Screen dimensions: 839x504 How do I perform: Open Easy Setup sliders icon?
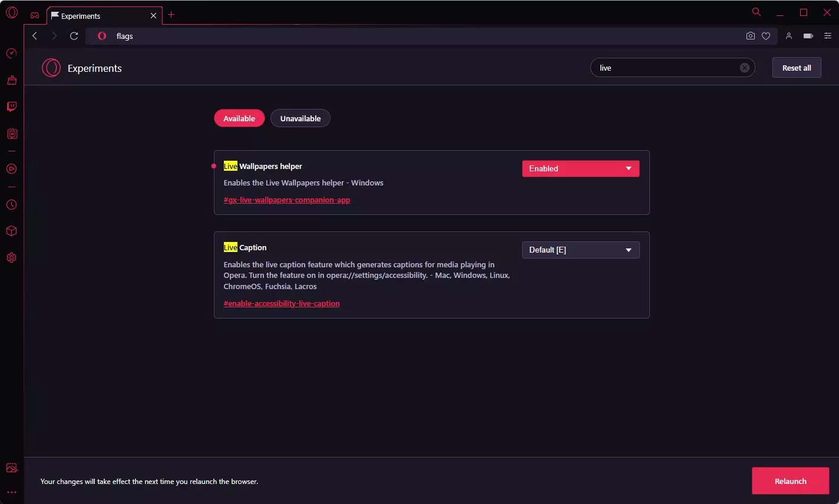coord(828,36)
